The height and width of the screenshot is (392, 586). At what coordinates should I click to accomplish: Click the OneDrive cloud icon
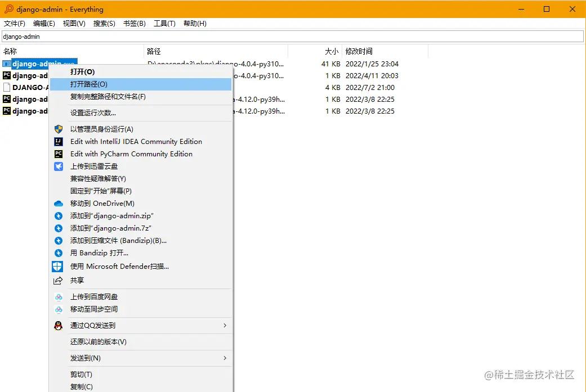59,204
